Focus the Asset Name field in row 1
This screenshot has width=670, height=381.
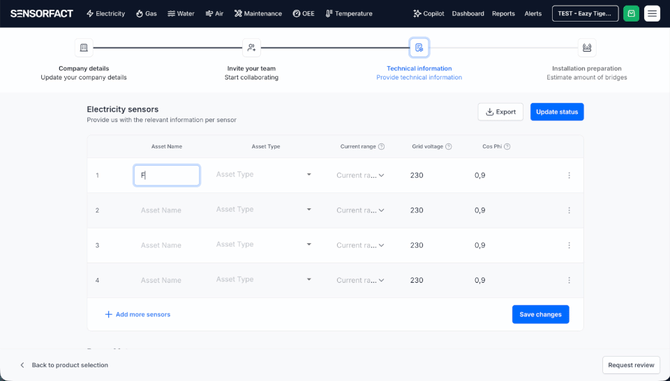point(167,175)
